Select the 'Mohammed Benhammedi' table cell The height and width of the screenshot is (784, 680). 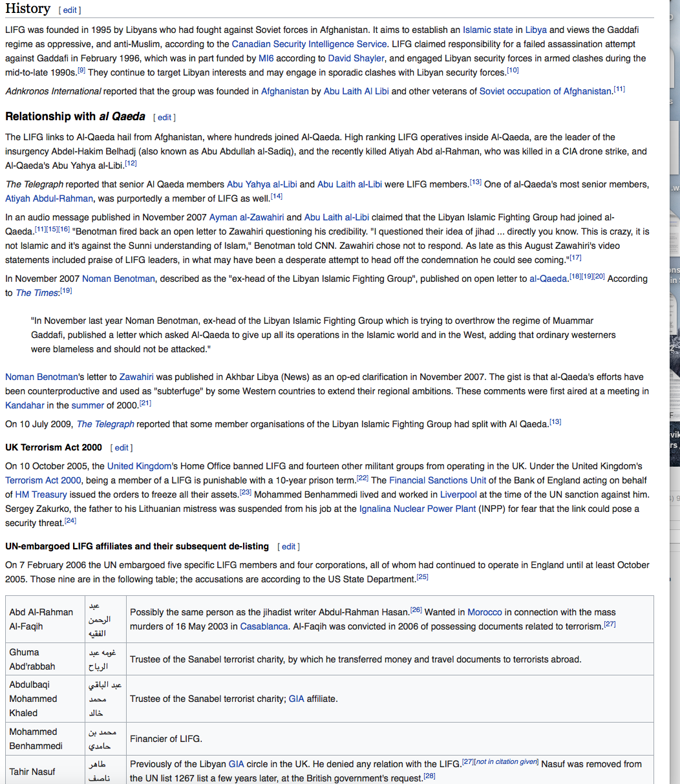(x=45, y=739)
